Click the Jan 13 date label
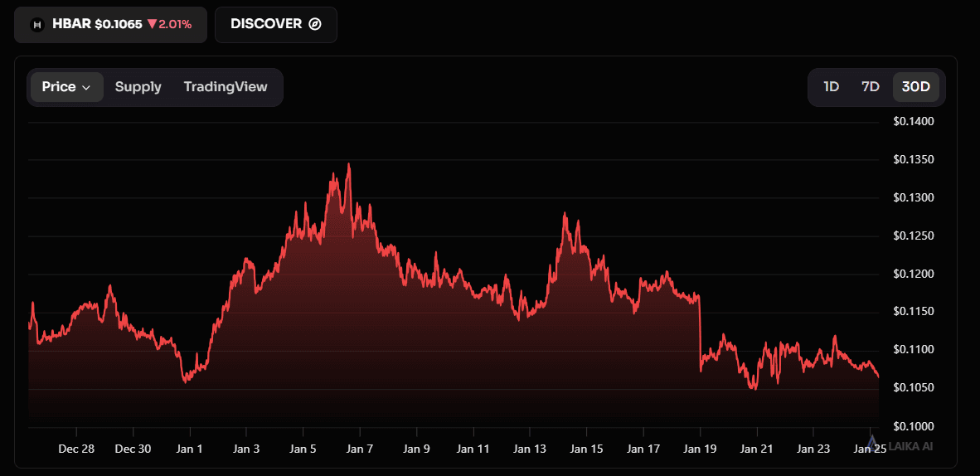980x476 pixels. coord(530,449)
